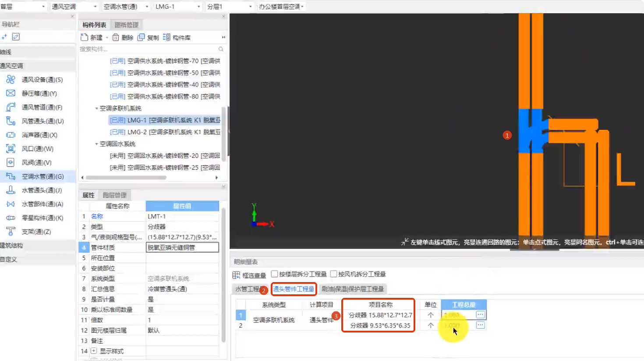Open the 构件库 component library icon
Screen dimensions: 644x361
(166, 37)
